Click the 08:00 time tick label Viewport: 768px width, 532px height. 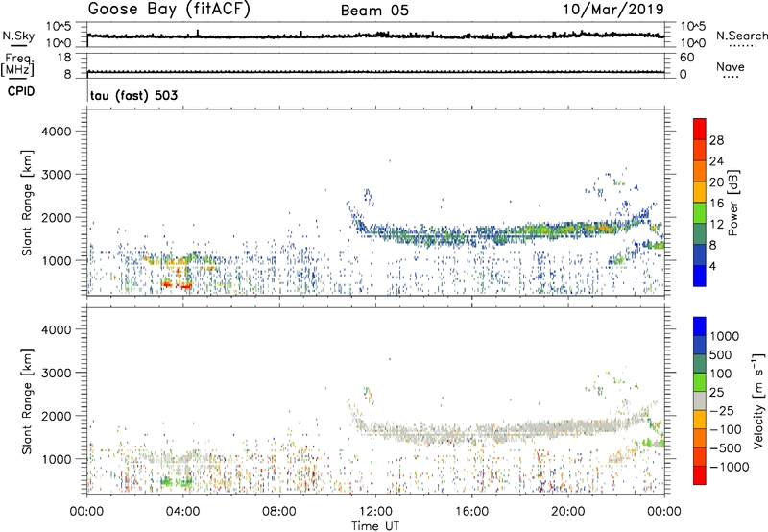[279, 512]
